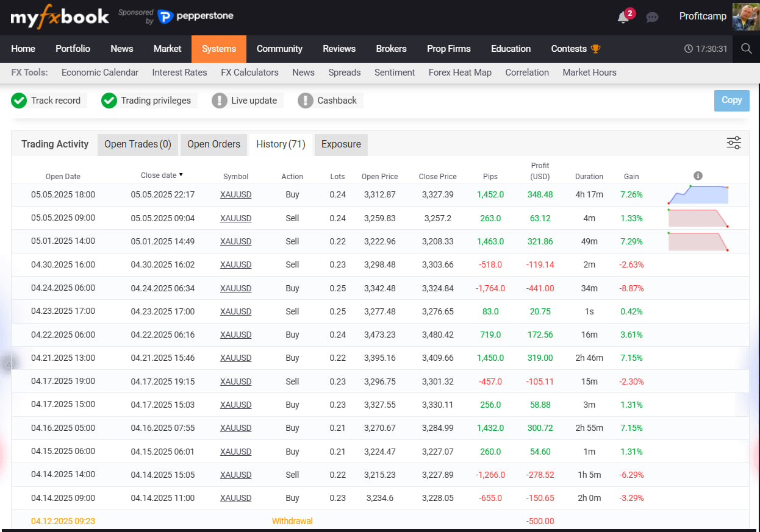Open the notifications bell icon

click(623, 17)
